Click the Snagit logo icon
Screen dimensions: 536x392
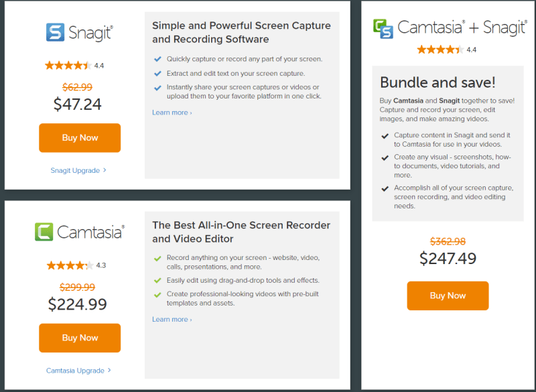pos(55,32)
